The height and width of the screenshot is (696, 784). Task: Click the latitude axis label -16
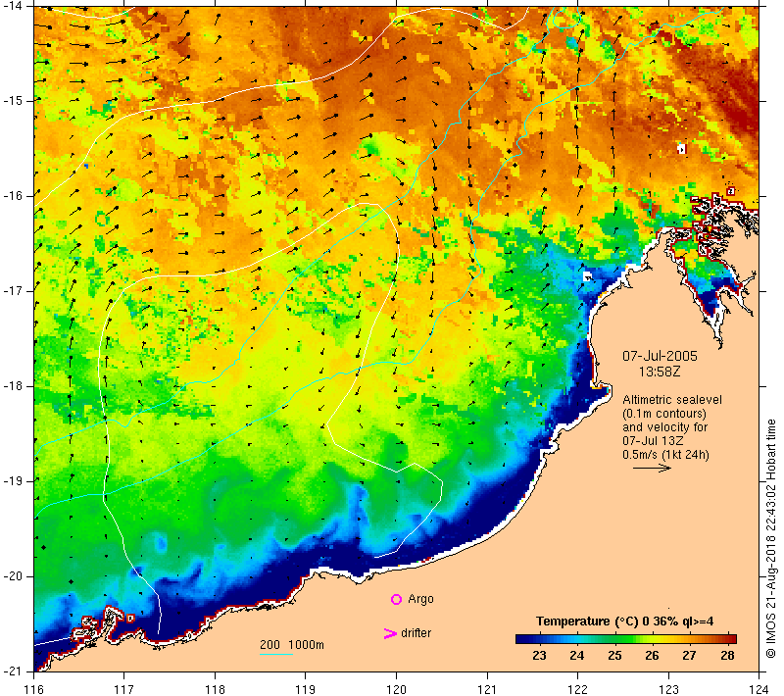click(x=12, y=196)
